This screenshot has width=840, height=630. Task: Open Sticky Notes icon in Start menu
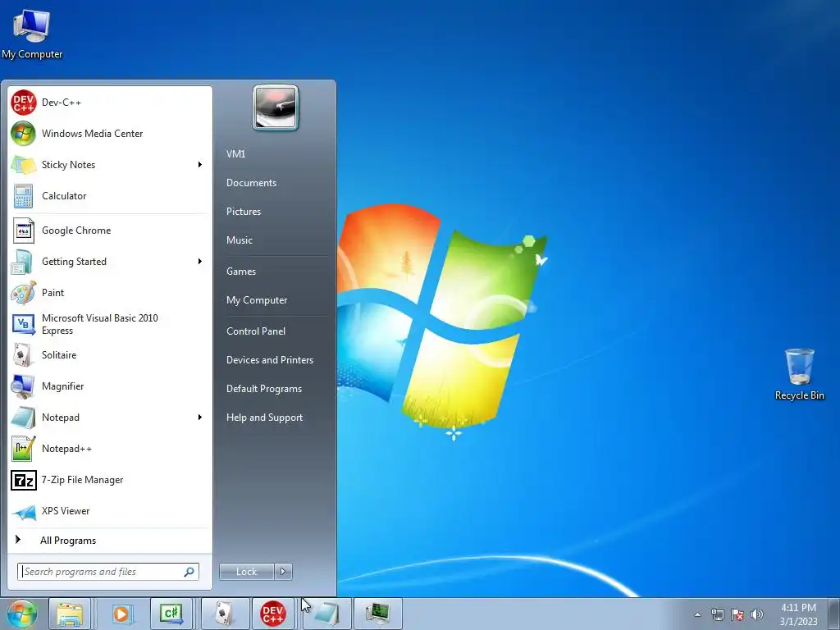23,164
